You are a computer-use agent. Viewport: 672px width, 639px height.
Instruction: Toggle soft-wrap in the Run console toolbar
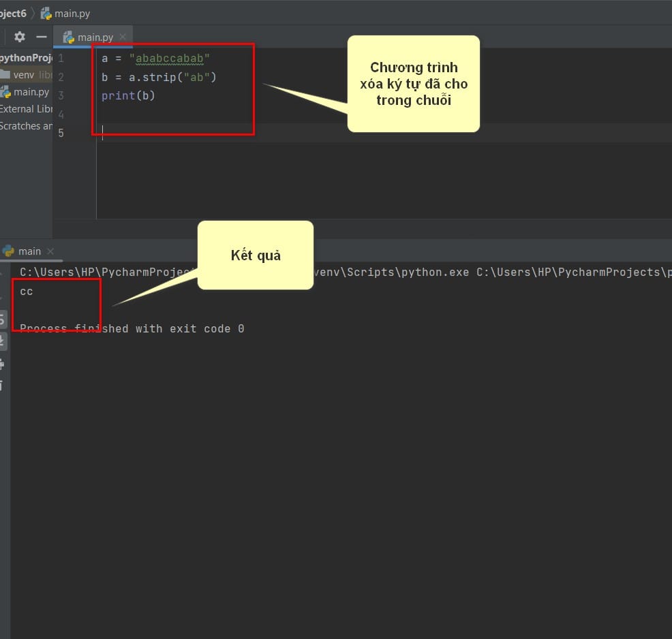coord(2,318)
